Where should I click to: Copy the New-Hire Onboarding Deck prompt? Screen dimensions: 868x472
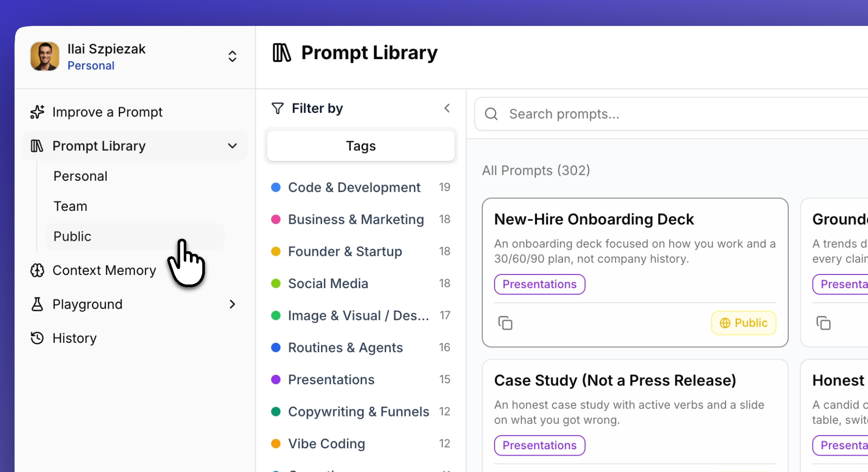[x=505, y=323]
